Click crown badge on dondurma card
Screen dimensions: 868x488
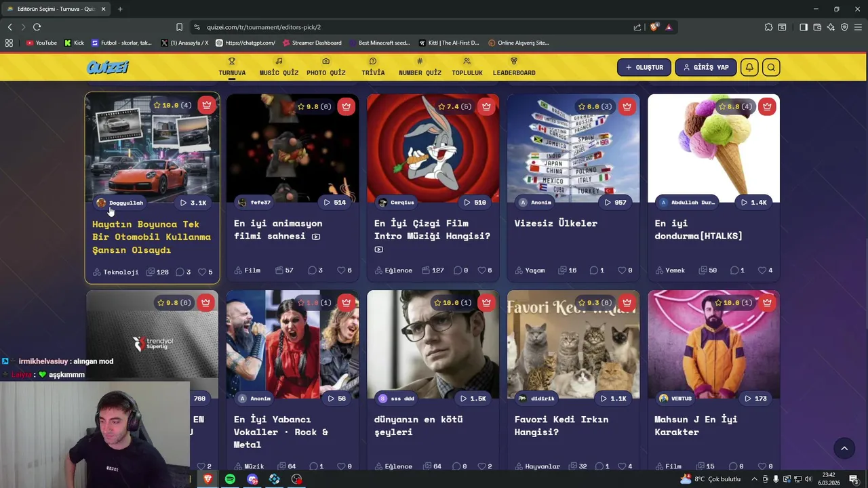(767, 106)
